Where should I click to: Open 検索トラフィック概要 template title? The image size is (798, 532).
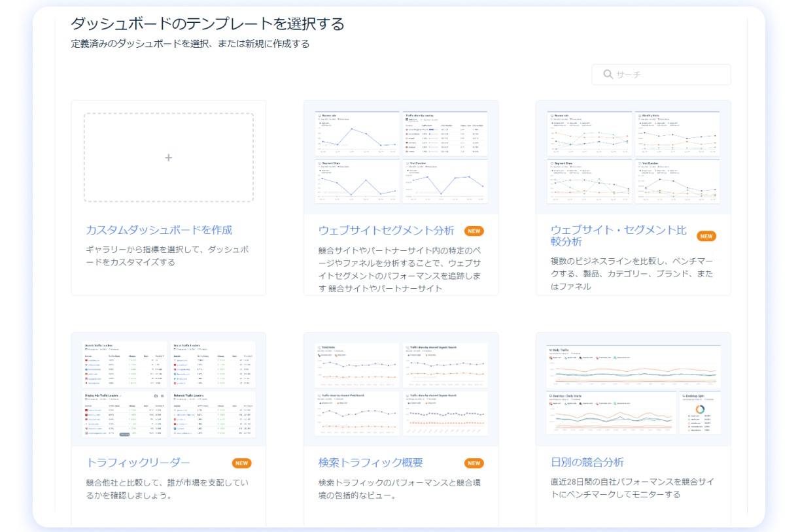point(370,463)
